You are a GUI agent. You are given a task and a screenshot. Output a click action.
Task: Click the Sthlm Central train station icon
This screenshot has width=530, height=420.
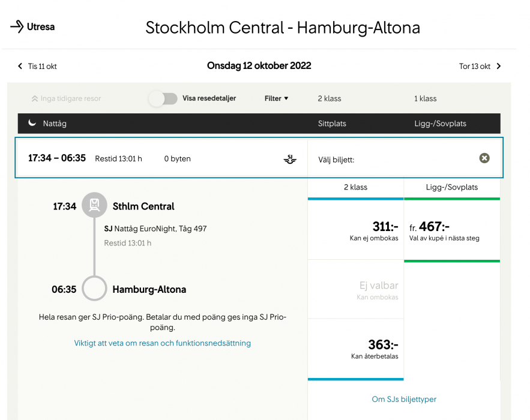(x=94, y=206)
